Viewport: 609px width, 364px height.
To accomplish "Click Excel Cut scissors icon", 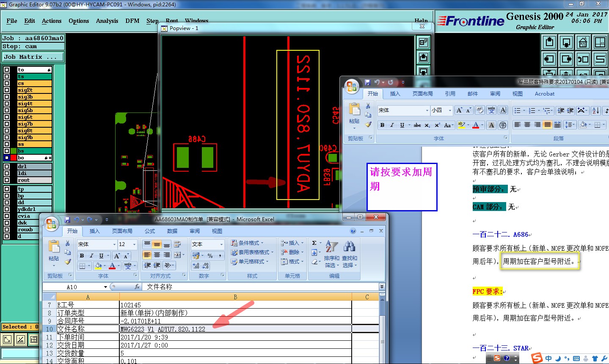I will [67, 244].
